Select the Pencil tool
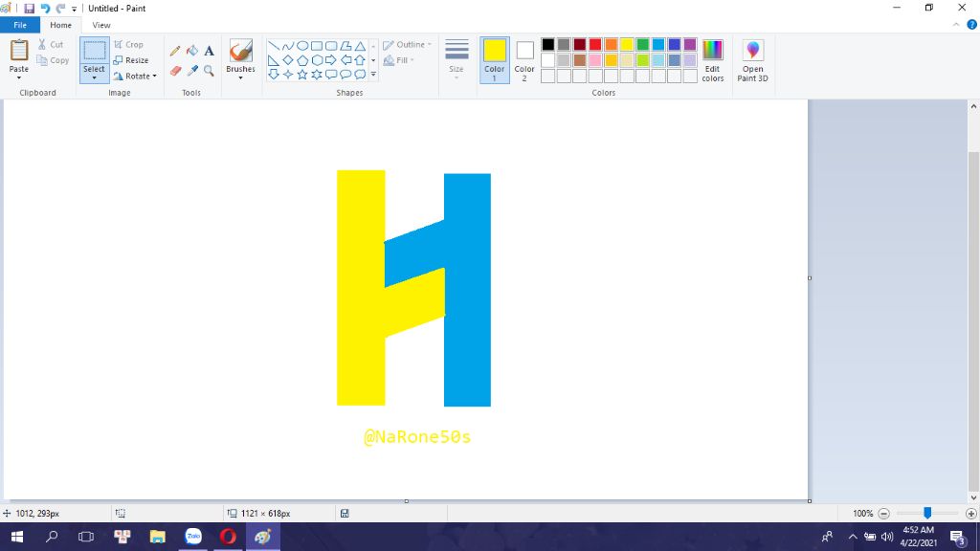The image size is (980, 551). pyautogui.click(x=175, y=52)
